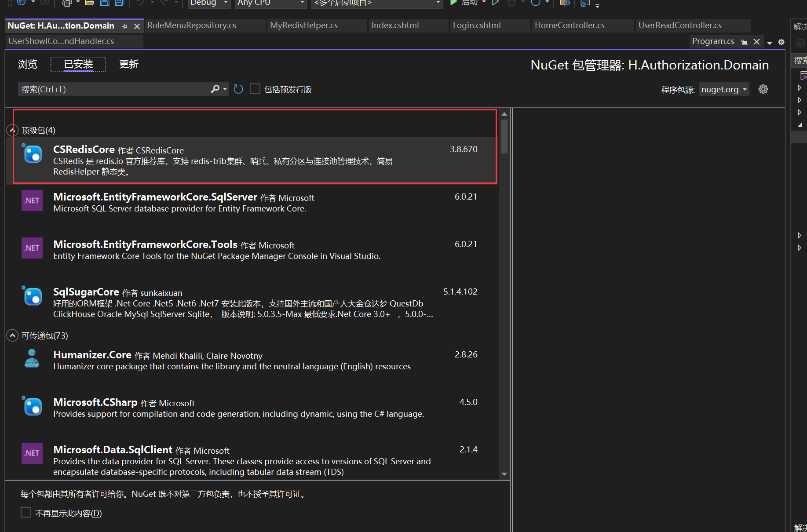The image size is (807, 532).
Task: Switch to the 更新 tab
Action: pyautogui.click(x=129, y=64)
